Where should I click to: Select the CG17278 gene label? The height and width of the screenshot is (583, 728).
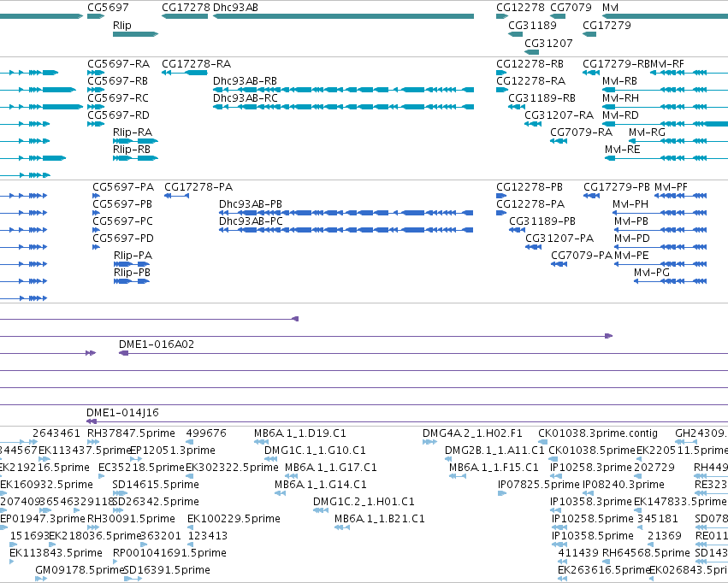click(x=186, y=8)
